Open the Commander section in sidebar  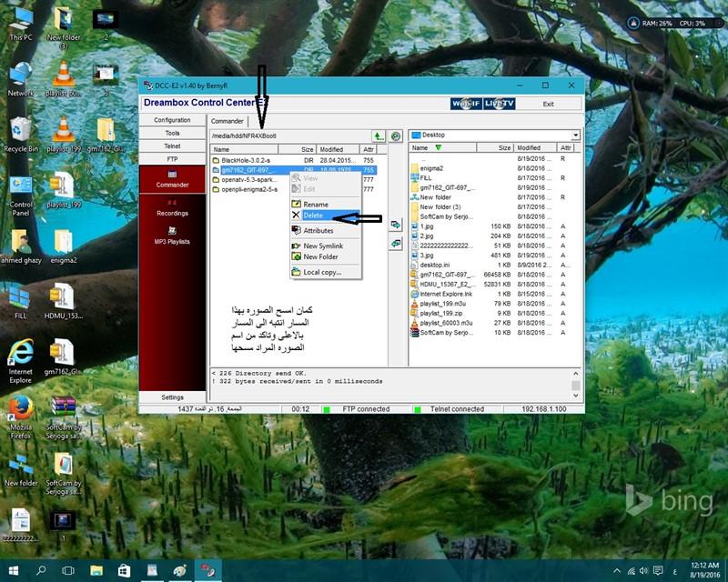point(172,179)
